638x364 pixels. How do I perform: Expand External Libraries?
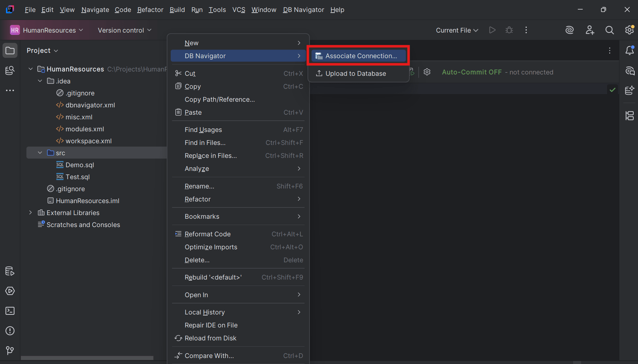(x=30, y=212)
